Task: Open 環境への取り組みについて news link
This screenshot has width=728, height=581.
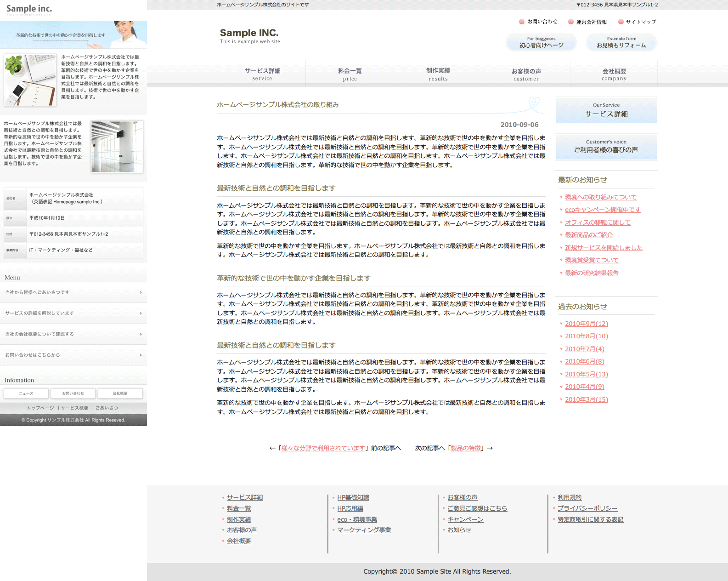Action: click(600, 197)
